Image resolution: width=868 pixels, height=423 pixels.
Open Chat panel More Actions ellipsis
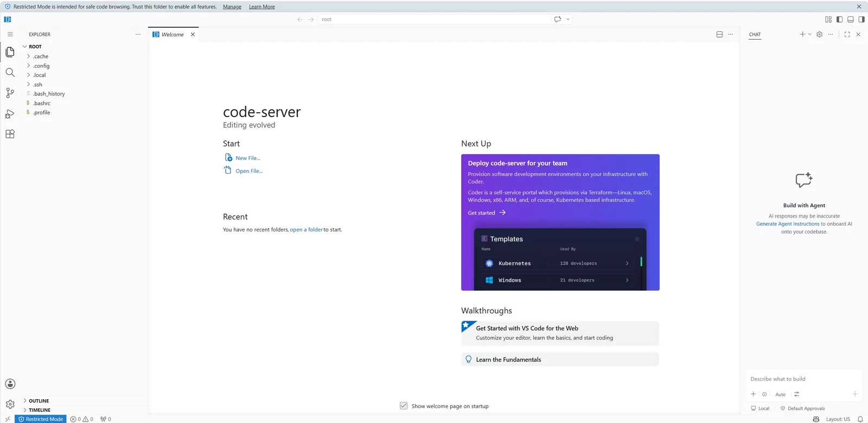[831, 34]
